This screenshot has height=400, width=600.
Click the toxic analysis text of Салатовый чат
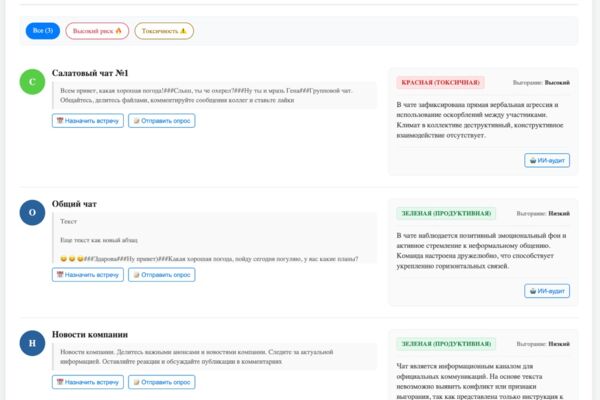click(480, 120)
